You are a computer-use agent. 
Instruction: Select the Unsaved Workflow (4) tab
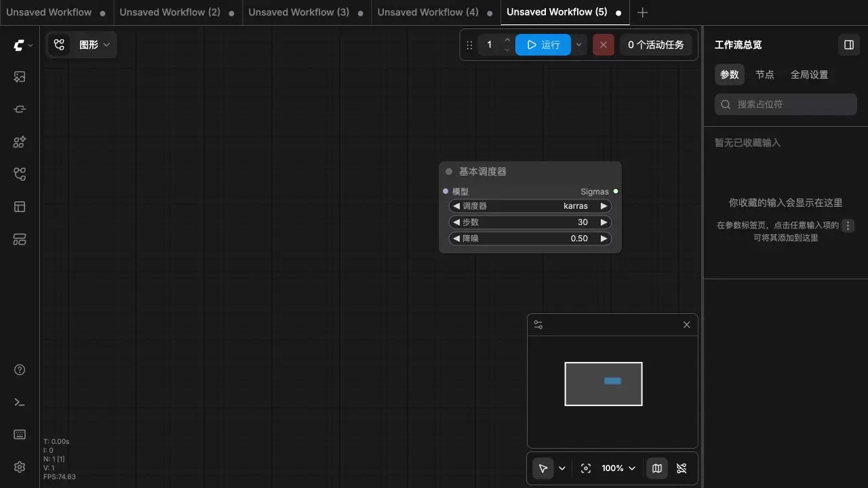click(x=435, y=12)
